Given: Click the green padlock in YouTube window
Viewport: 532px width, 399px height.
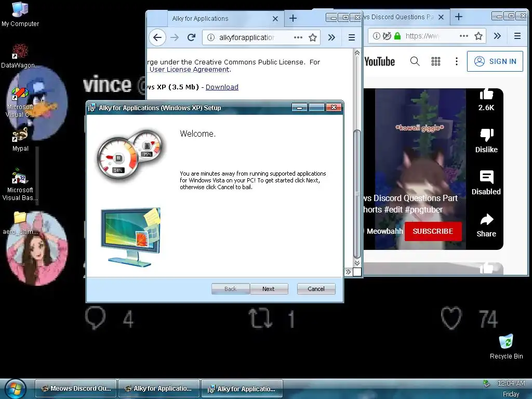Looking at the screenshot, I should 397,36.
